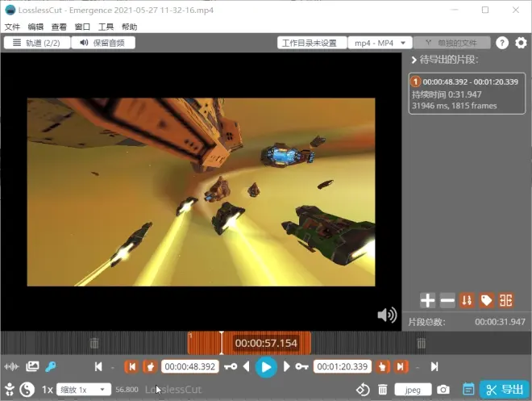This screenshot has width=532, height=401.
Task: Step forward one frame
Action: click(286, 366)
